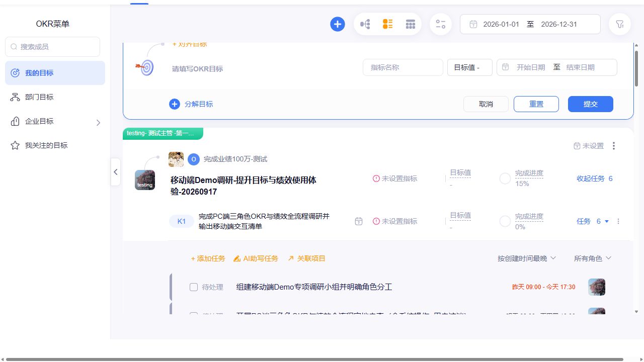Click warning icon on objective 未设置指标

[376, 178]
